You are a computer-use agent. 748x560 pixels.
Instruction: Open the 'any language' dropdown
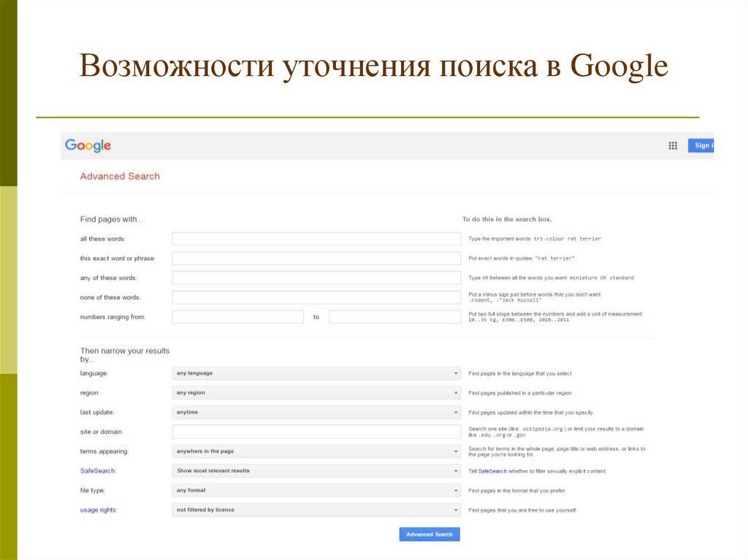pos(316,373)
